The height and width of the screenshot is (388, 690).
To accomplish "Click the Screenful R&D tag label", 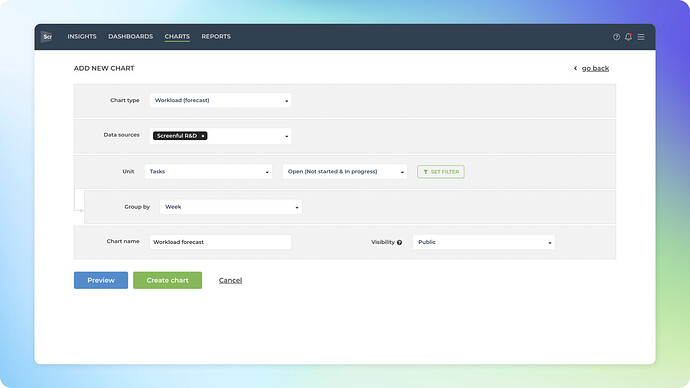I will [x=176, y=136].
